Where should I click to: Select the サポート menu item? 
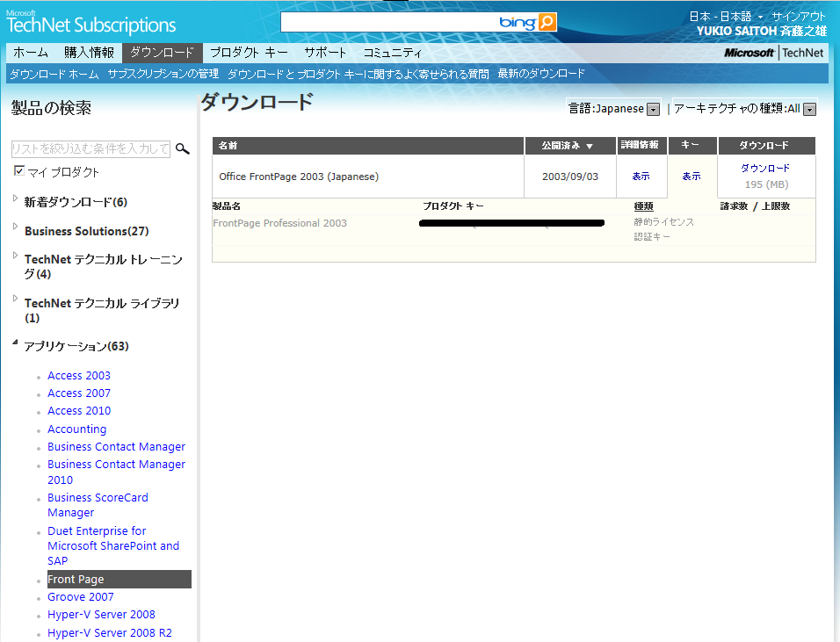coord(325,53)
